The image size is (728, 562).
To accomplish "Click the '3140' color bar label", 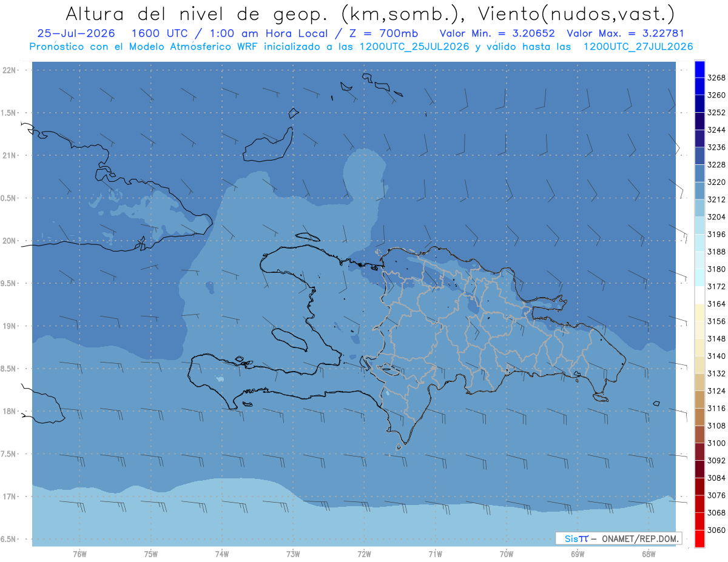I will (x=716, y=356).
